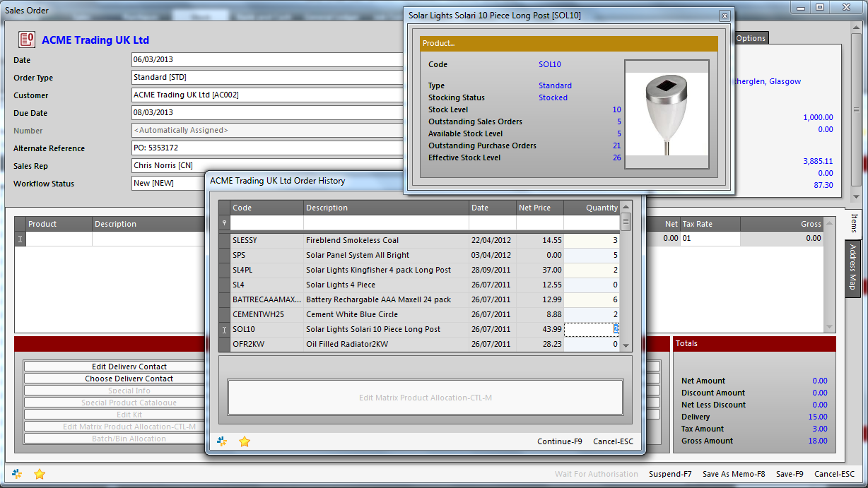
Task: Click the Choose Delivery Contact button
Action: tap(129, 379)
